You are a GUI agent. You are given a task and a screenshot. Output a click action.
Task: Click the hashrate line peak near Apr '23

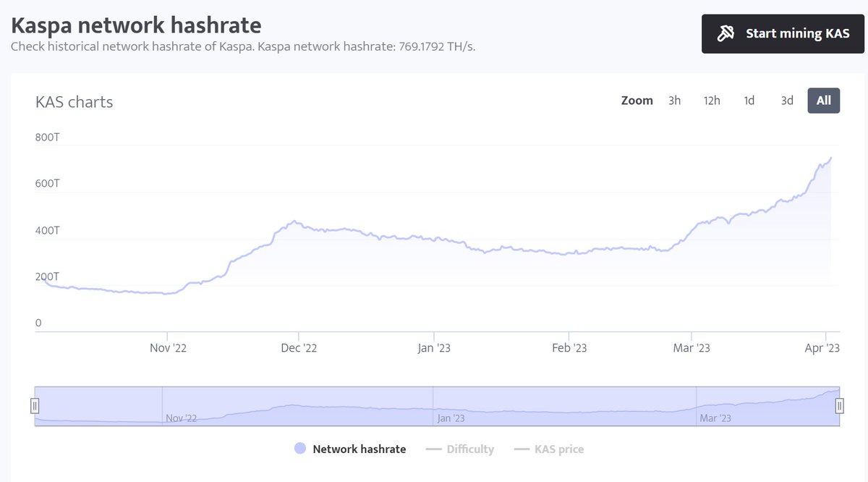click(830, 158)
